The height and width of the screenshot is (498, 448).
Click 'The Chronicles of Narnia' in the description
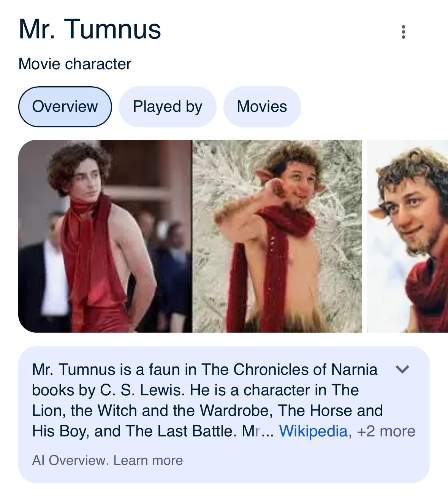pos(290,370)
